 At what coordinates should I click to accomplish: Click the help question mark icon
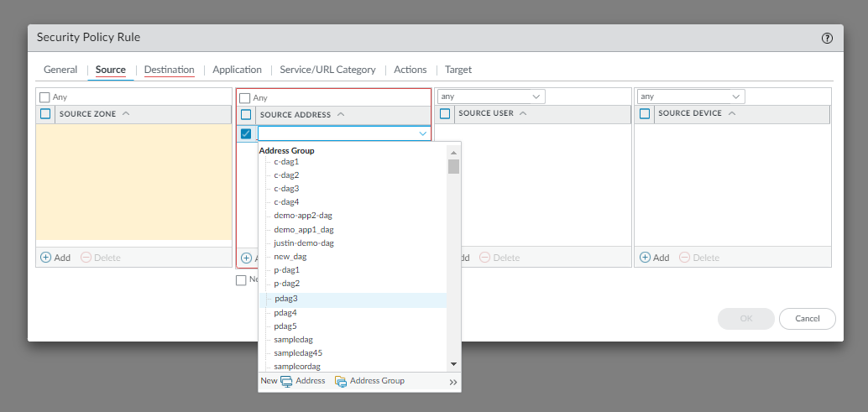pyautogui.click(x=827, y=38)
